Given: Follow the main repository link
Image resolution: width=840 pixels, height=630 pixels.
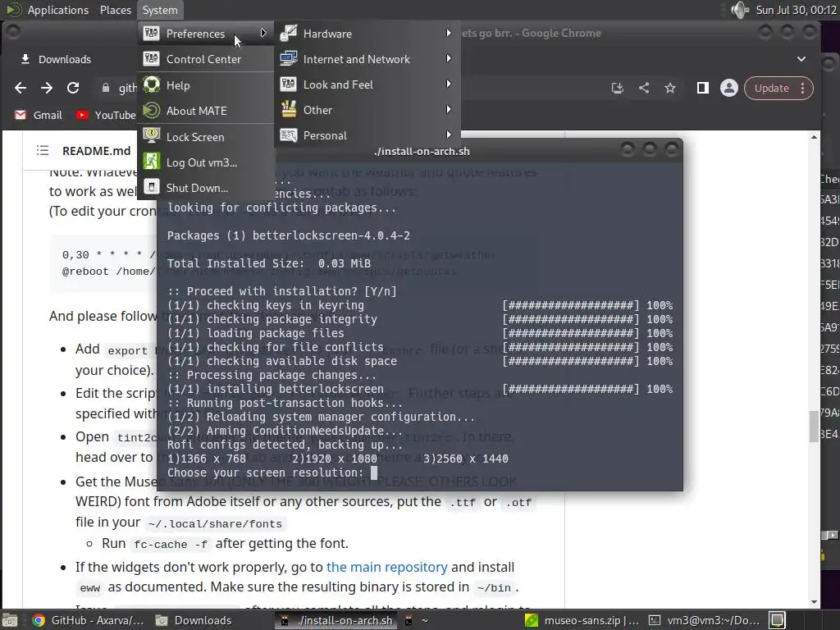Looking at the screenshot, I should tap(387, 567).
